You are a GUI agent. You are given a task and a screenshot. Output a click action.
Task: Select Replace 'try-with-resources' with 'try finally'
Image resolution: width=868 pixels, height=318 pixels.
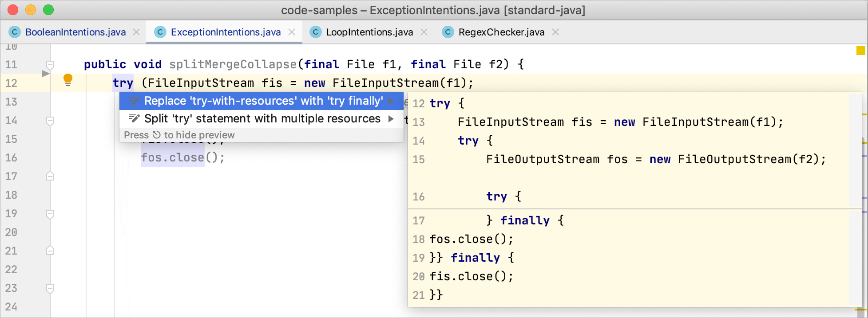click(262, 101)
